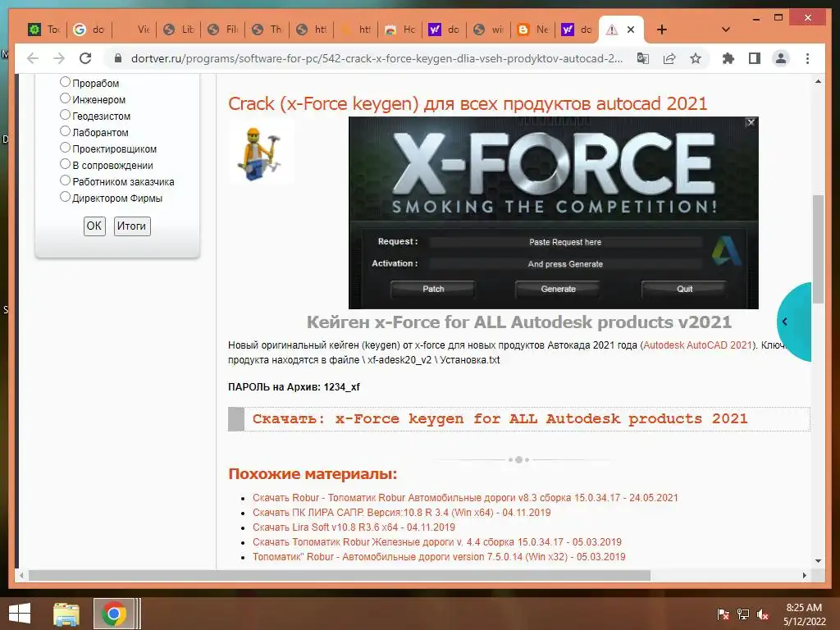Expand the tab search chevron
The image size is (840, 630).
pos(726,30)
